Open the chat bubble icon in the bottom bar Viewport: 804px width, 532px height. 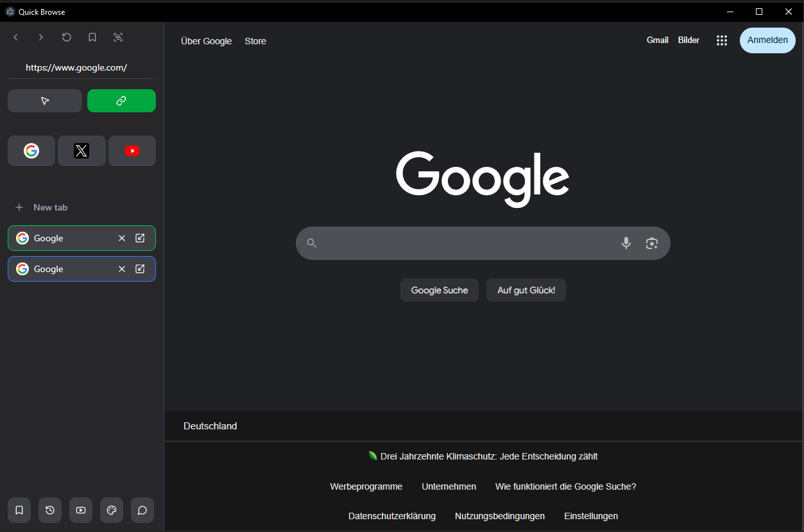point(142,510)
